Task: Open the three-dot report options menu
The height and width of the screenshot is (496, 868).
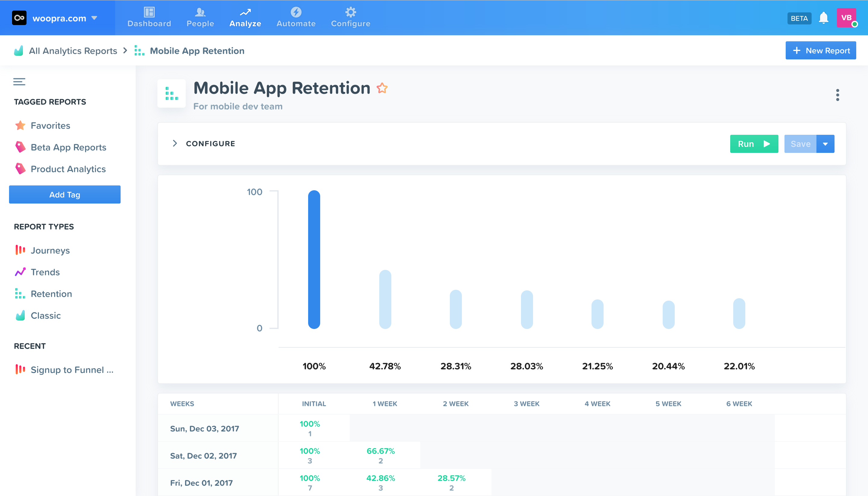Action: tap(837, 95)
